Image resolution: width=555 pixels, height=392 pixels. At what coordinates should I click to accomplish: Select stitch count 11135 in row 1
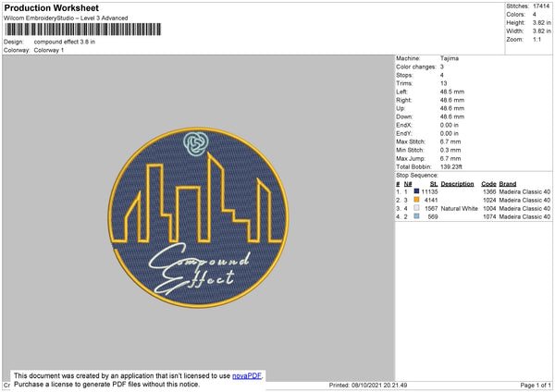click(430, 191)
